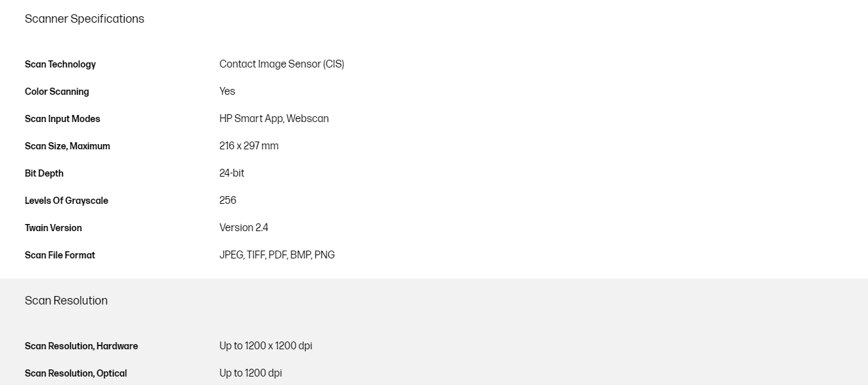Click the Scan Resolution, Optical label

point(76,373)
